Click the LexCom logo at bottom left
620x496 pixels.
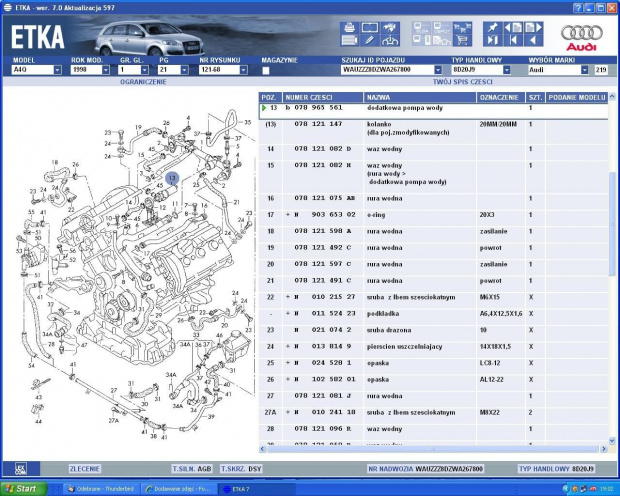21,469
